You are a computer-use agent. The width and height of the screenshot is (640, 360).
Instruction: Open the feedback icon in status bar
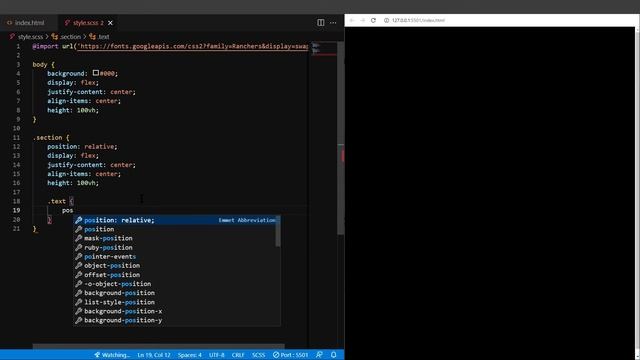coord(319,355)
